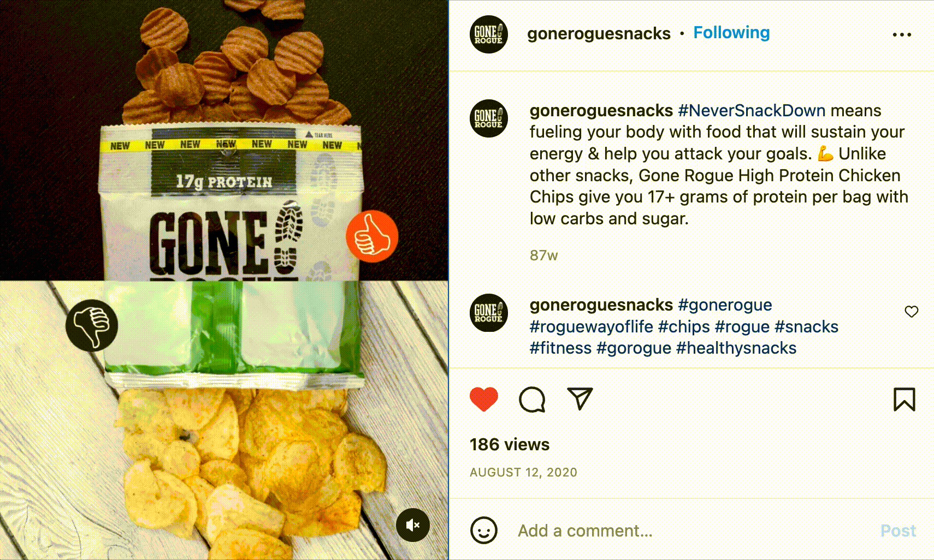The width and height of the screenshot is (934, 560).
Task: Click the caption's Gone Rogue avatar
Action: (489, 118)
